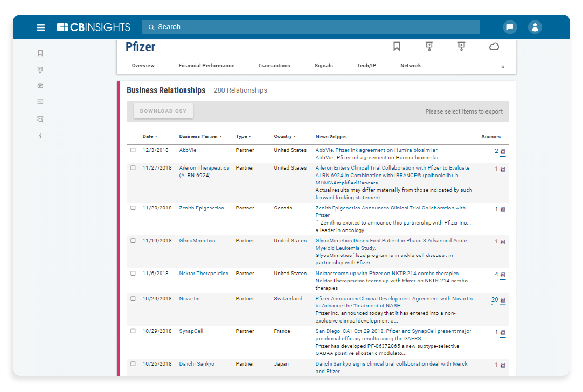The width and height of the screenshot is (583, 392).
Task: Select the Aileron Therapeutics row checkbox
Action: (133, 168)
